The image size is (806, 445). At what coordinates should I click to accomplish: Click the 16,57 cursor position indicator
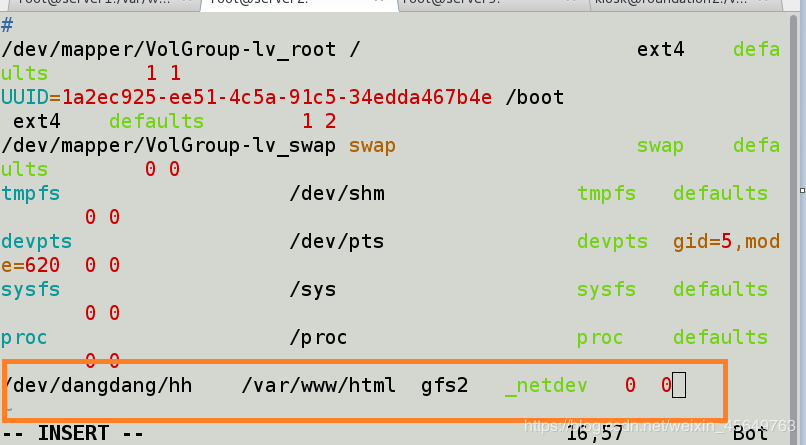click(x=595, y=435)
